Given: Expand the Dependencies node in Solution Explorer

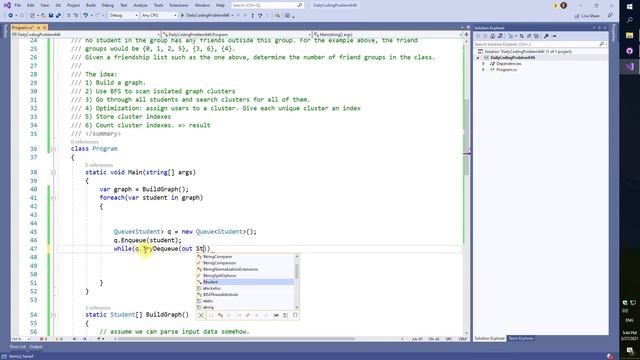Looking at the screenshot, I should point(484,64).
